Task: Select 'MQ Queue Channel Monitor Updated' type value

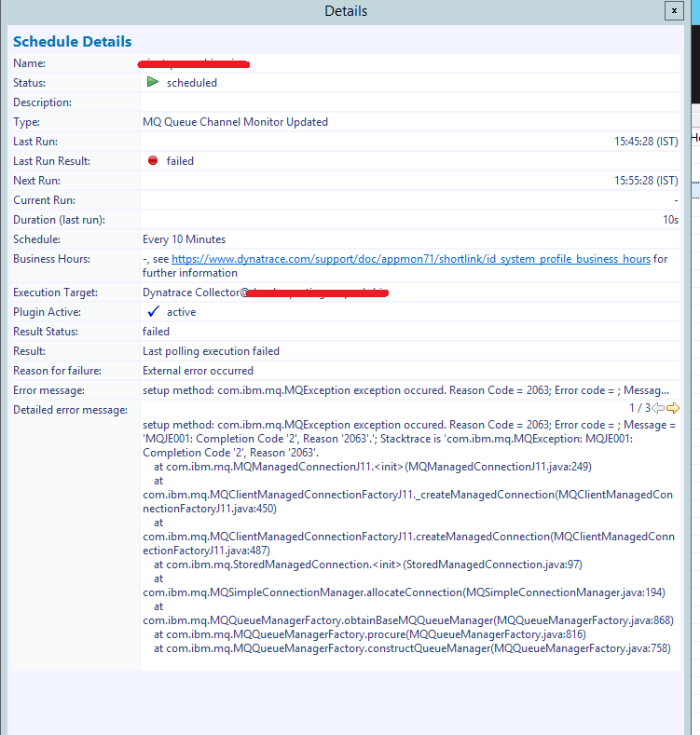Action: pyautogui.click(x=235, y=122)
